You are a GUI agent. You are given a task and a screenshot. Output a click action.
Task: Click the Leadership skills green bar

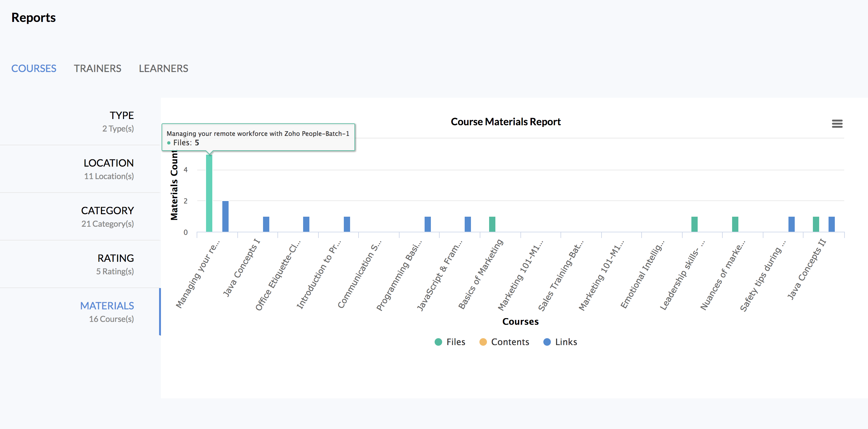694,224
